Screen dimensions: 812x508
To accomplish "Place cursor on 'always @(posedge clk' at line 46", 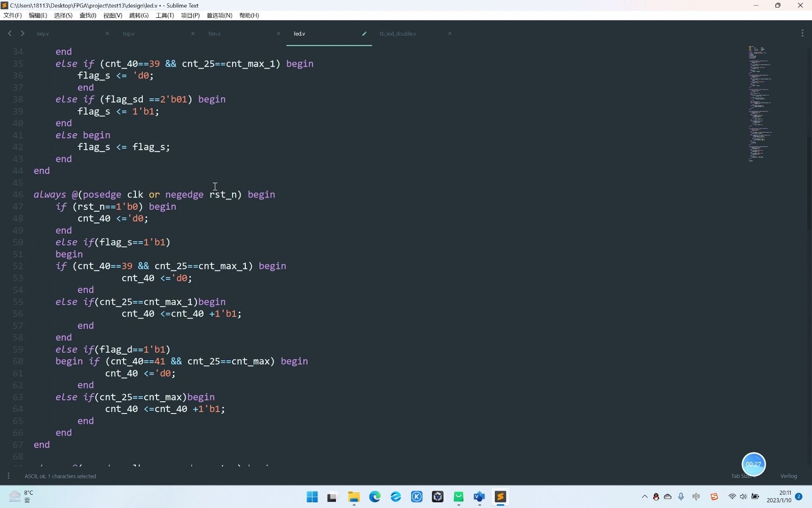I will click(x=88, y=195).
